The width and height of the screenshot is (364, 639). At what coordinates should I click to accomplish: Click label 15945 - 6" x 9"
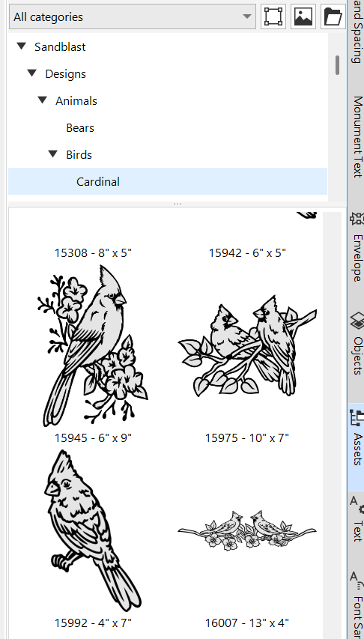coord(93,438)
